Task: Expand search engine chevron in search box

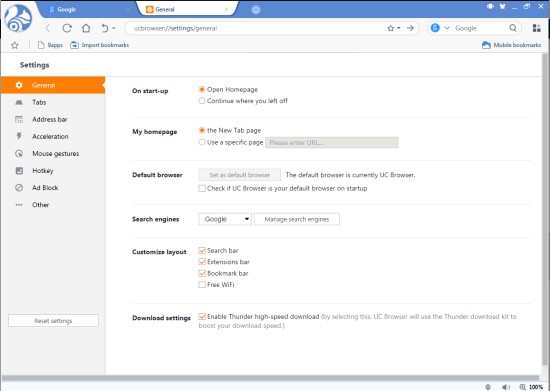Action: point(447,28)
